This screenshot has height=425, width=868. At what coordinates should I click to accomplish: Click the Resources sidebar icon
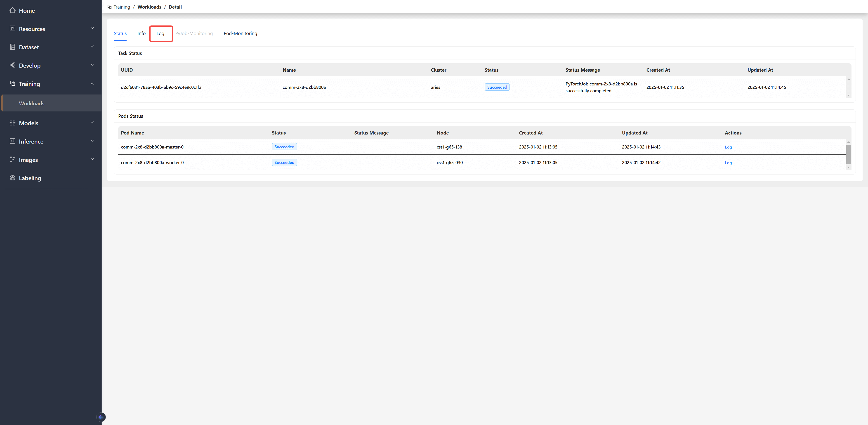(x=12, y=29)
